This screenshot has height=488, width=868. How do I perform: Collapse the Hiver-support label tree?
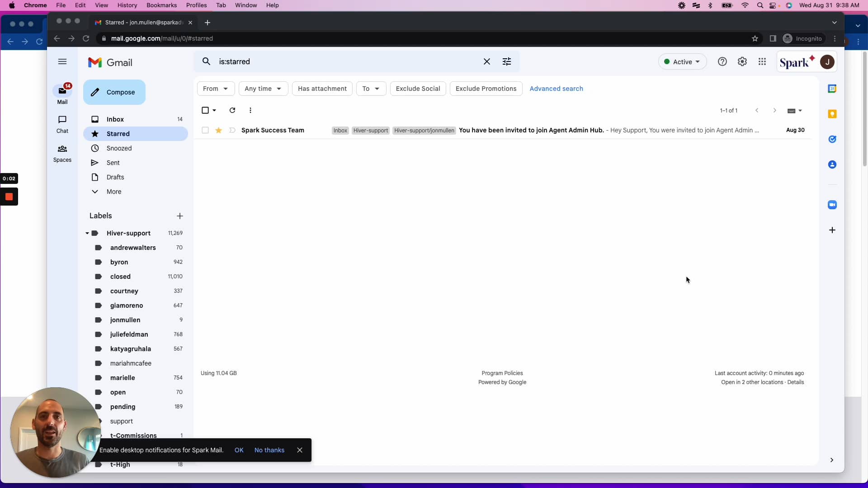pos(87,233)
